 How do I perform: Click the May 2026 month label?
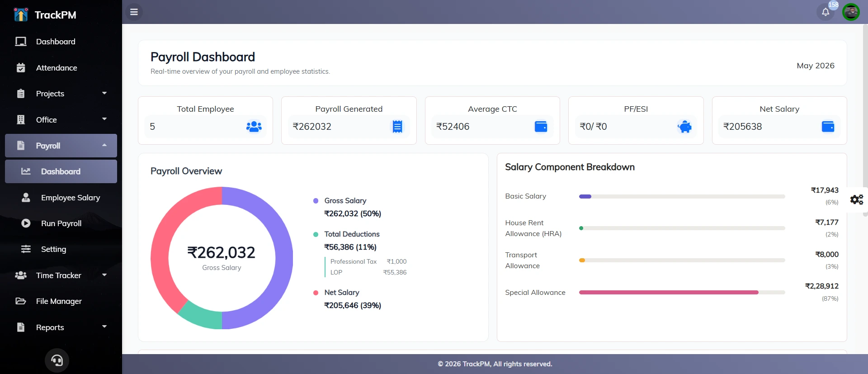pyautogui.click(x=816, y=66)
